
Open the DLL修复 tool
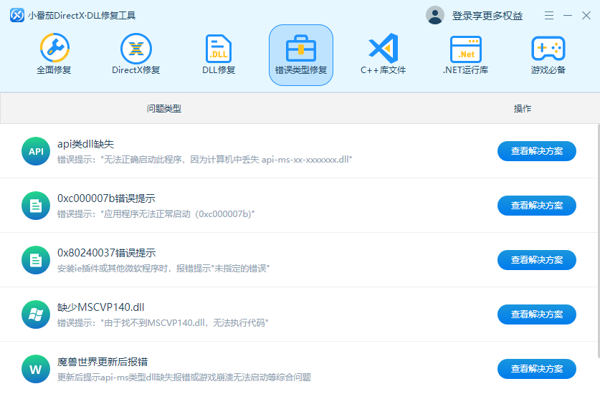coord(218,54)
